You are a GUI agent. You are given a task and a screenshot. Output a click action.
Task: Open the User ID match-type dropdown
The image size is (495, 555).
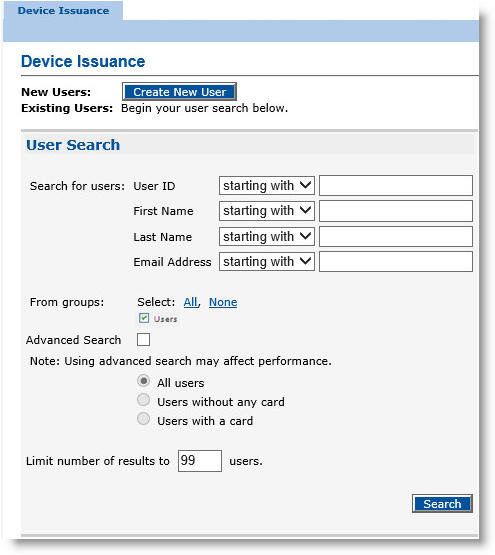pos(267,185)
